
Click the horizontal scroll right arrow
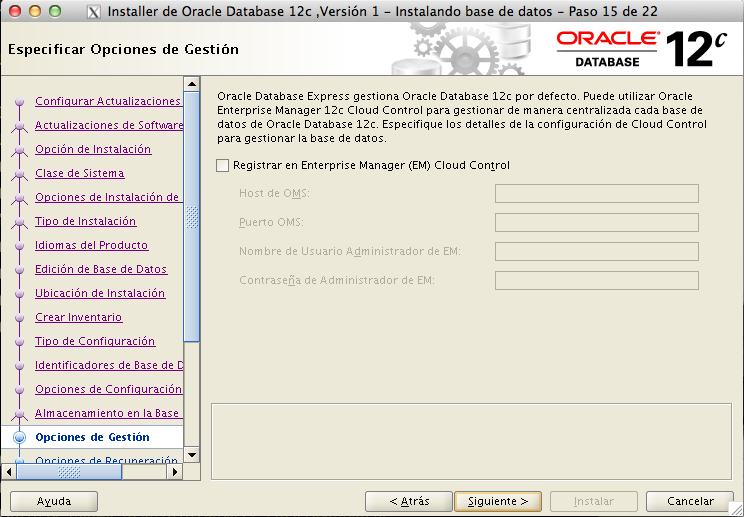tap(175, 472)
